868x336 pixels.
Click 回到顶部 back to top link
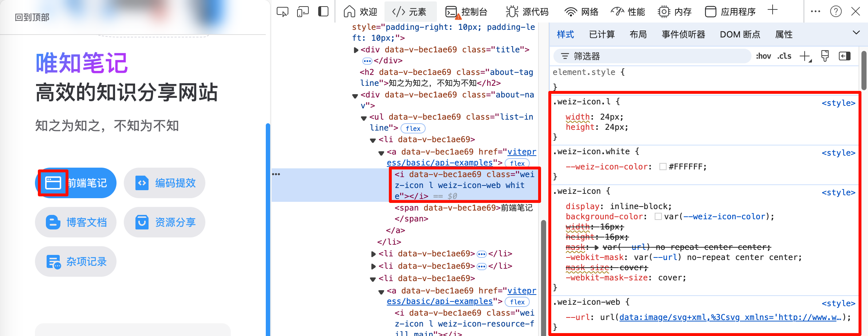coord(32,17)
